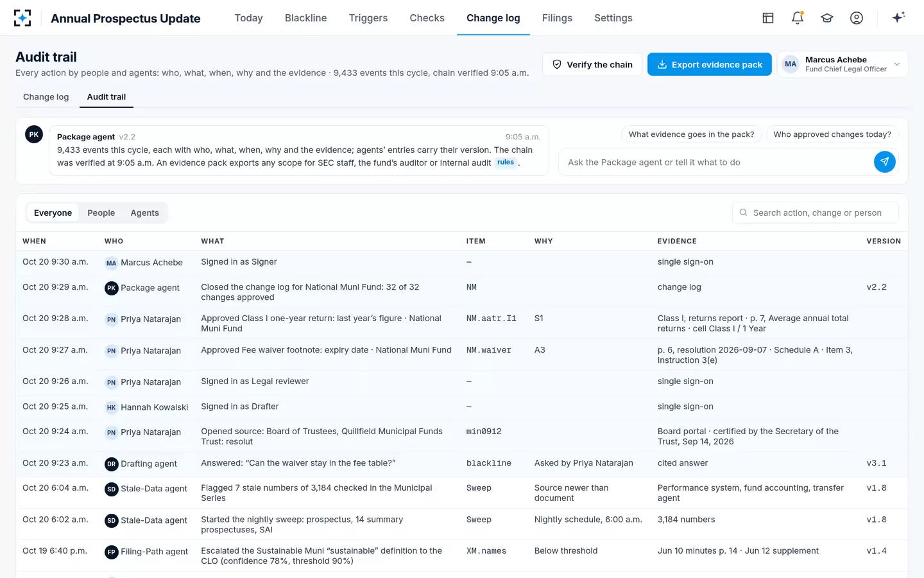This screenshot has height=578, width=924.
Task: Click Export evidence pack button
Action: (x=710, y=64)
